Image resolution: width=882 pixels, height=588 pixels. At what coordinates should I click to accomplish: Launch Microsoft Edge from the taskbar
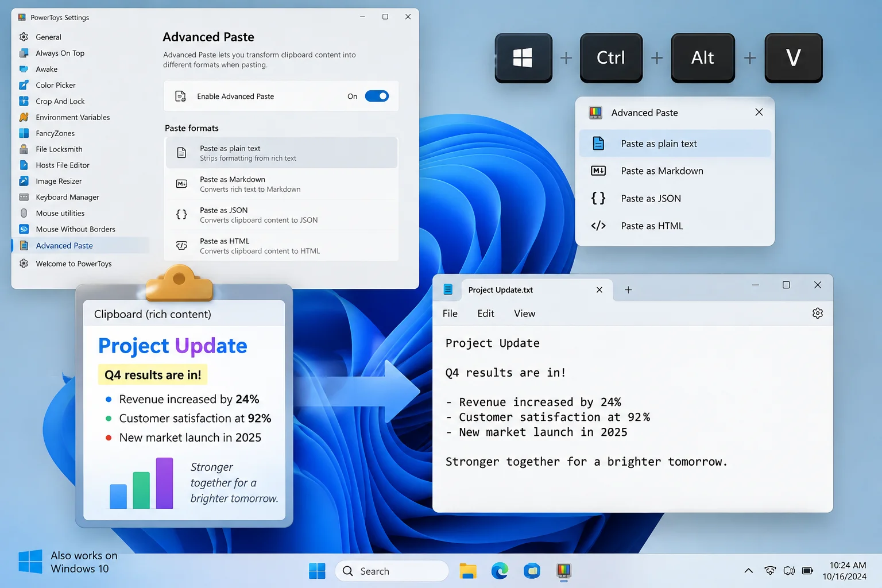click(x=500, y=571)
